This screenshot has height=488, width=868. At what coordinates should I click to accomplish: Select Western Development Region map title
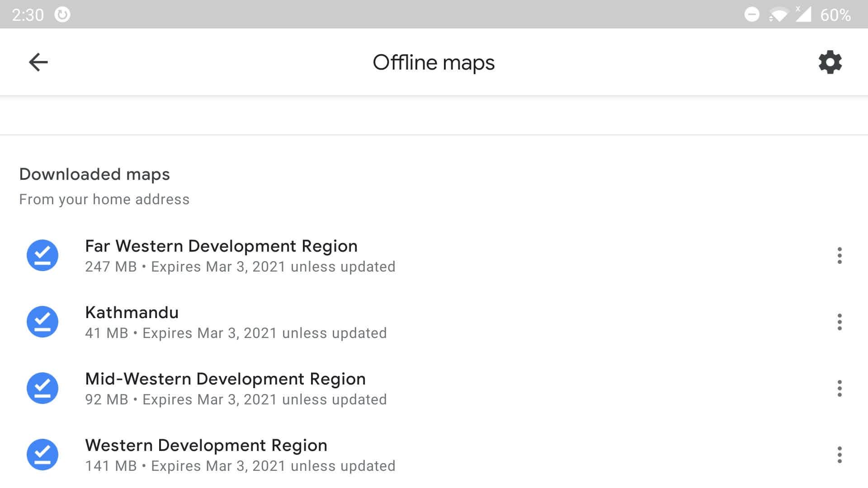pyautogui.click(x=206, y=446)
